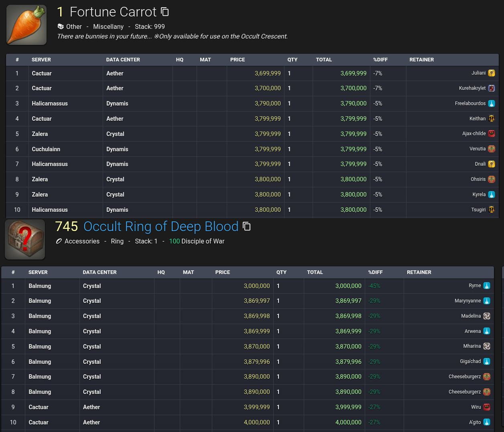The width and height of the screenshot is (504, 432).
Task: Click the Cuchulainn server cell
Action: tap(66, 149)
